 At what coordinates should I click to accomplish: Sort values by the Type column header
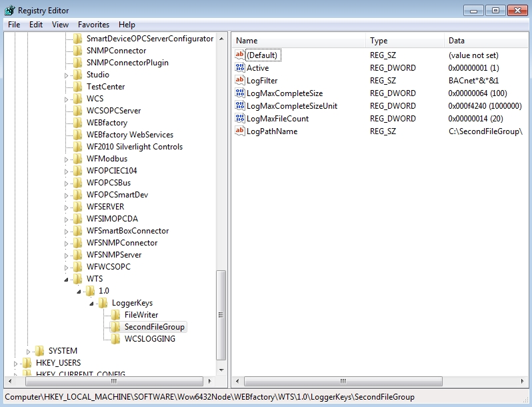click(405, 41)
